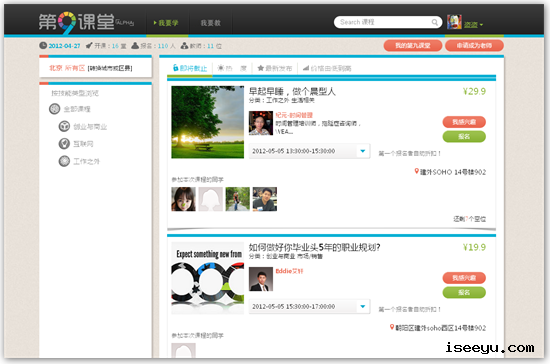Click the 纪元 teacher avatar photo
This screenshot has width=550, height=364.
coord(261,123)
